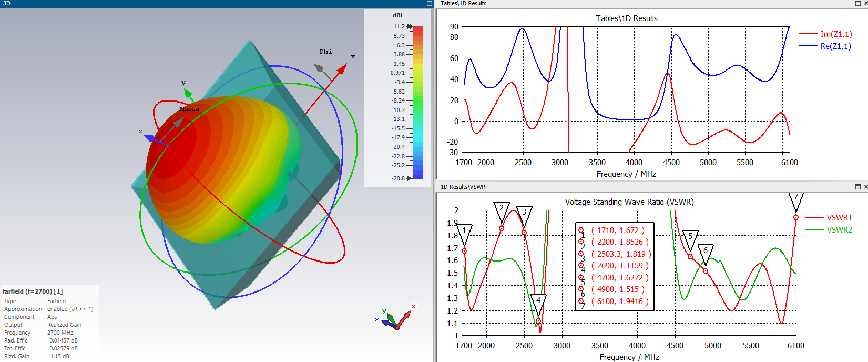Select marker 5 triangle on VSWR plot
This screenshot has width=868, height=362.
coord(690,239)
